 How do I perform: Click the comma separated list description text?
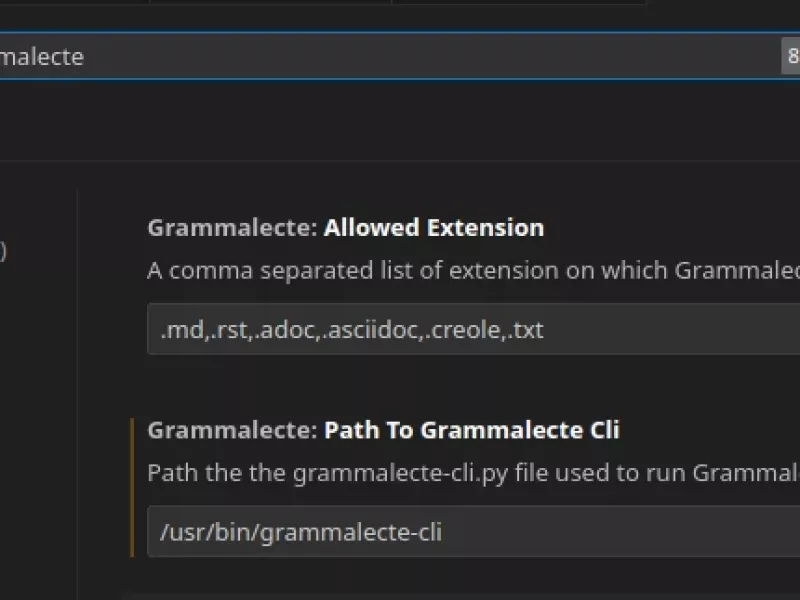coord(473,270)
